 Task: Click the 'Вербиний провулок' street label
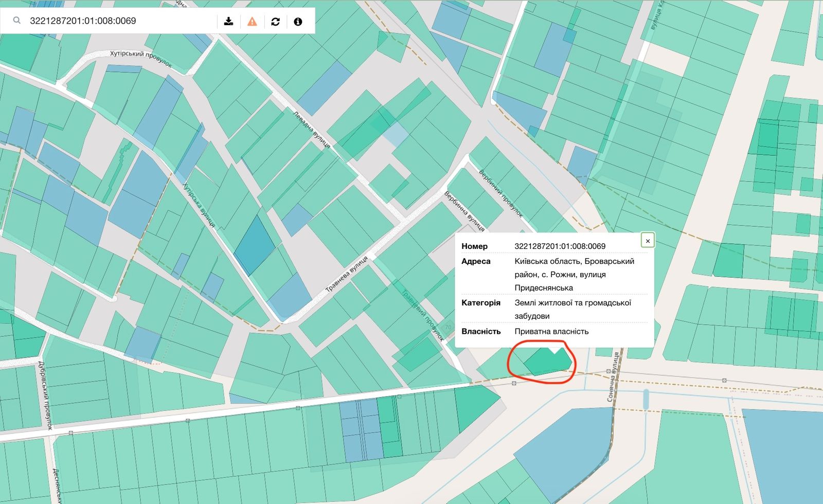pos(500,193)
